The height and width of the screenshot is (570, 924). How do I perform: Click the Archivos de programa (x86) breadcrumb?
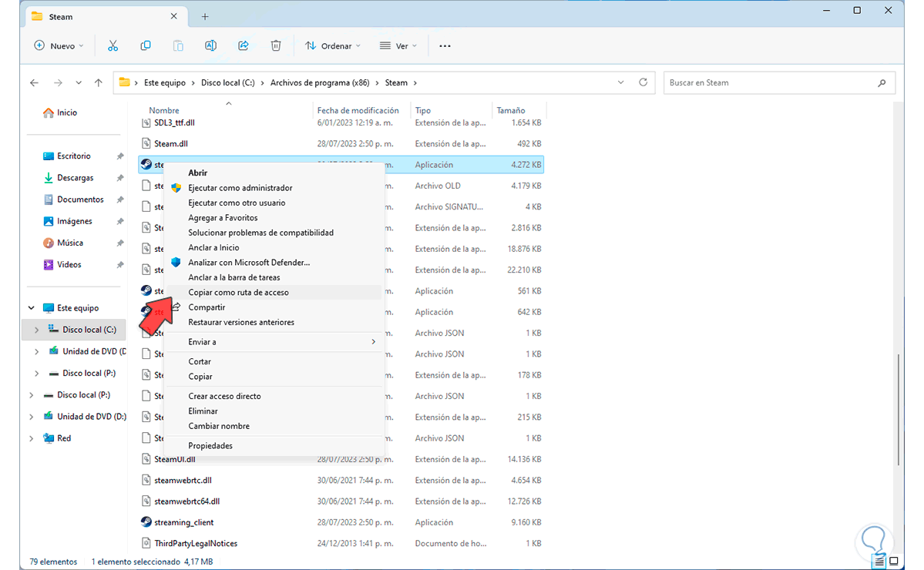point(318,82)
